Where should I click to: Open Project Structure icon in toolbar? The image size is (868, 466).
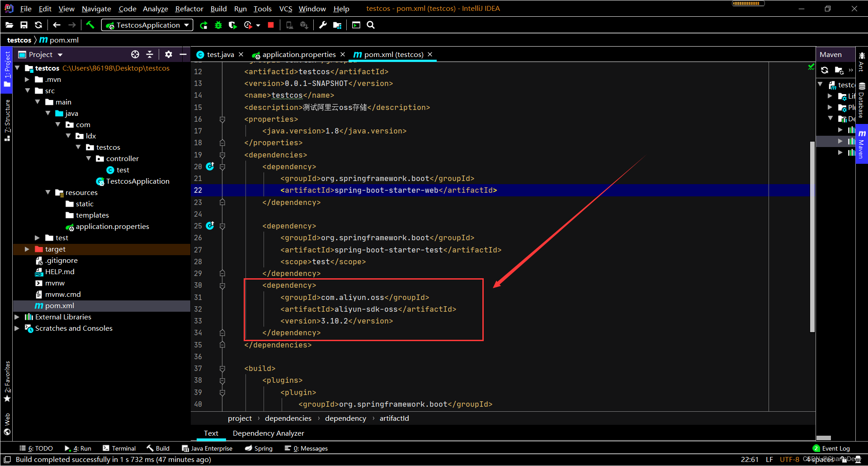click(337, 25)
